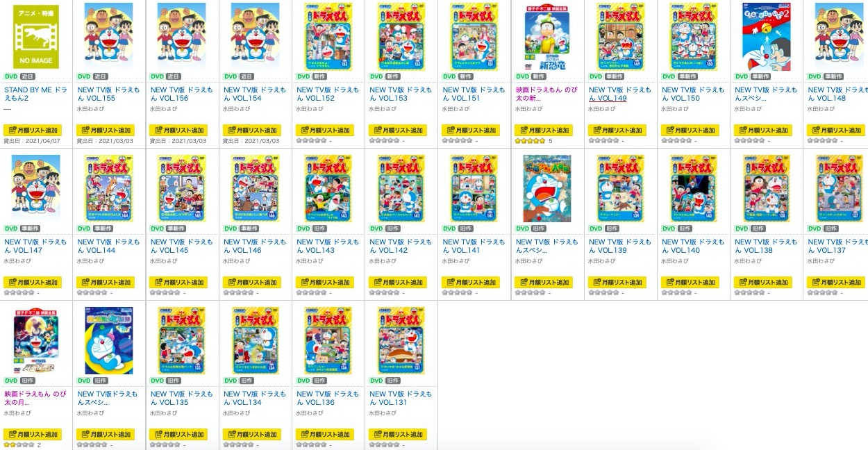868x450 pixels.
Task: Open NEW TV版 ドラえもん VOL.156 link
Action: click(181, 94)
